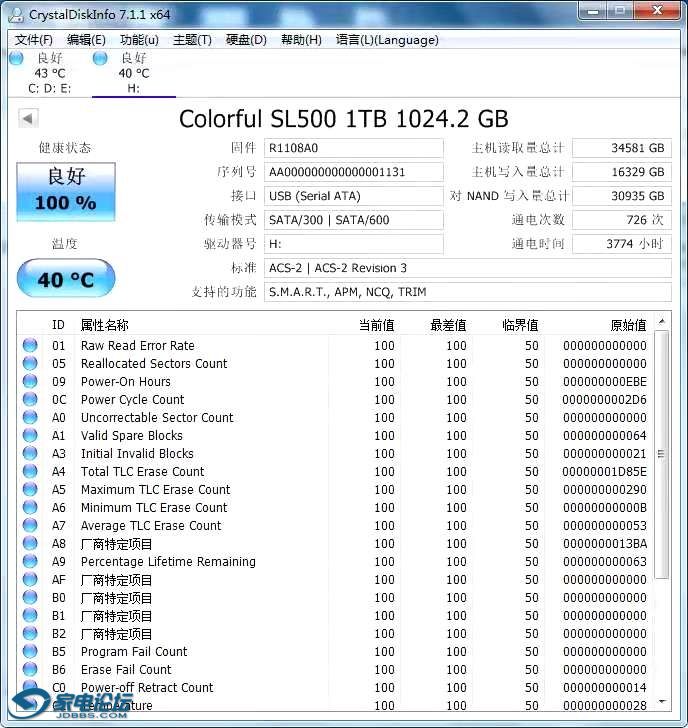Click host reads total value 34581 GB
688x728 pixels.
(622, 148)
